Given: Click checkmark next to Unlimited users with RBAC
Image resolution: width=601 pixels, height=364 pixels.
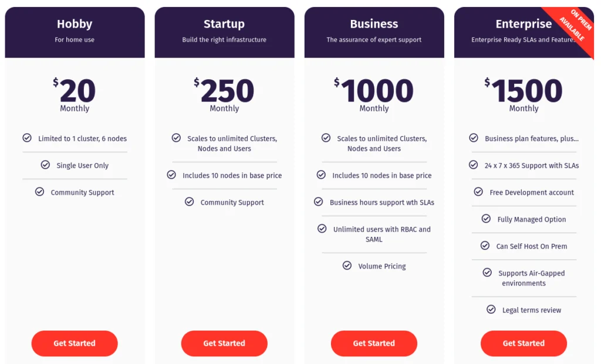Looking at the screenshot, I should pos(322,229).
